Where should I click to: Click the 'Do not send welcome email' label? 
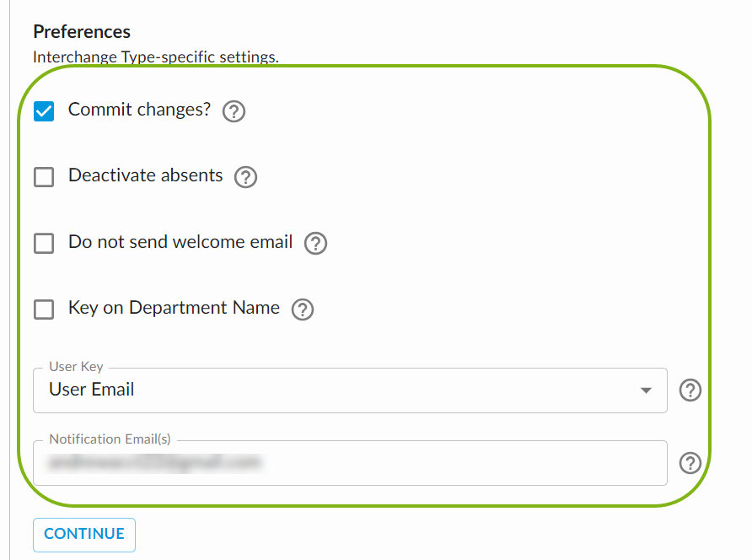pyautogui.click(x=180, y=242)
